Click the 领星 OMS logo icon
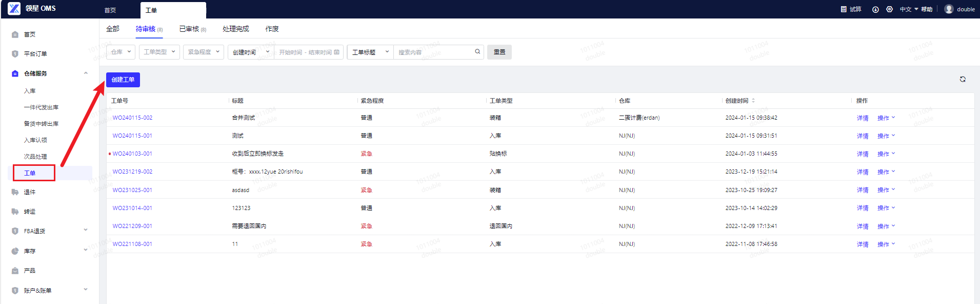This screenshot has height=304, width=980. [x=14, y=8]
